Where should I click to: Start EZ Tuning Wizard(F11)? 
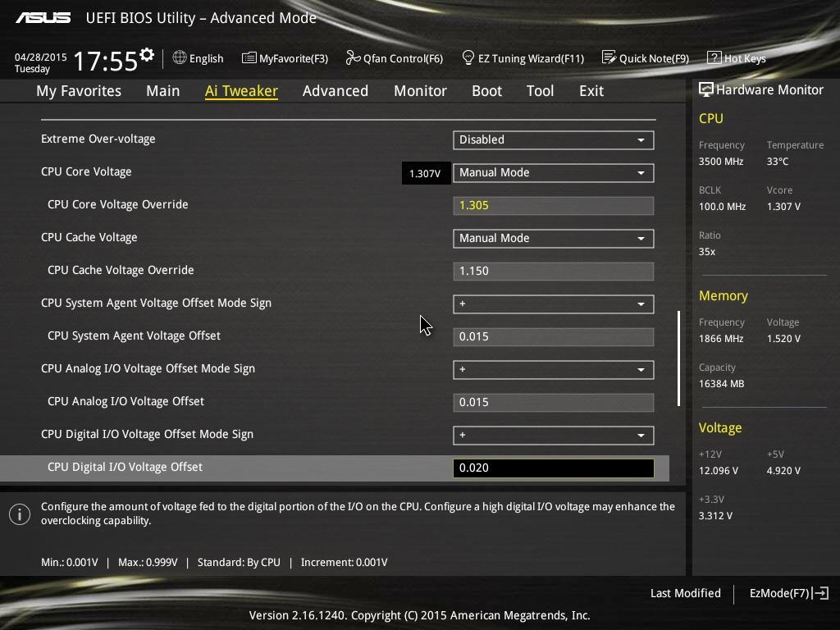tap(523, 58)
